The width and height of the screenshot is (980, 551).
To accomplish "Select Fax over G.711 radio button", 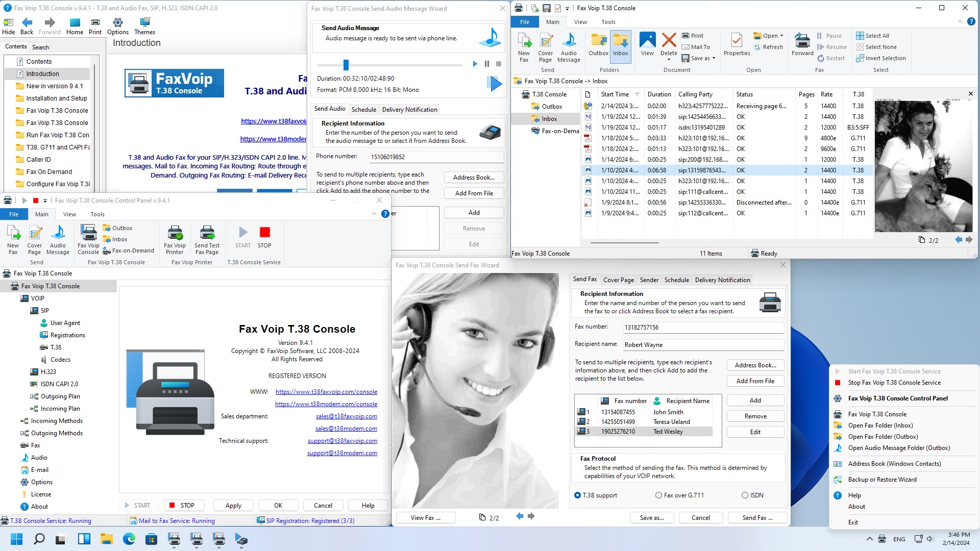I will pyautogui.click(x=658, y=494).
